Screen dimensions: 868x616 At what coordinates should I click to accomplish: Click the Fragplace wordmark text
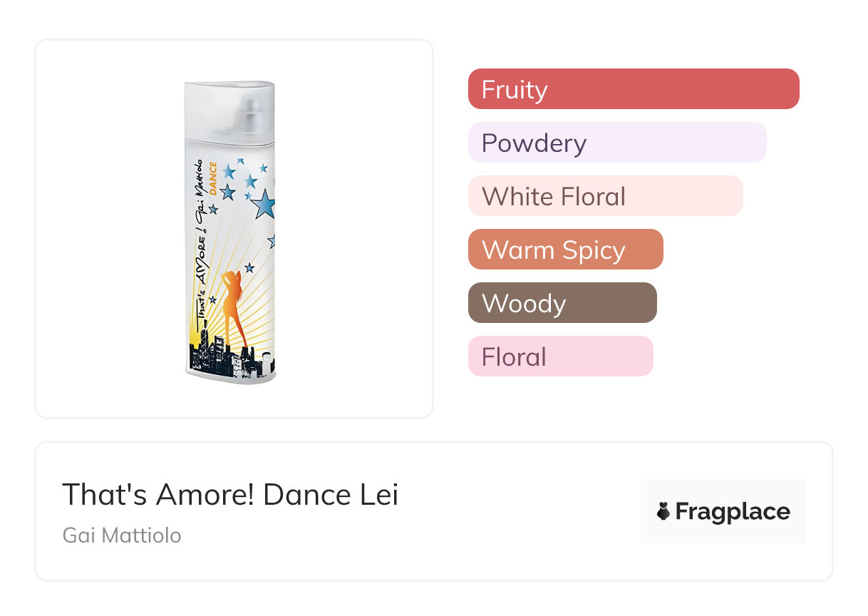pos(733,511)
